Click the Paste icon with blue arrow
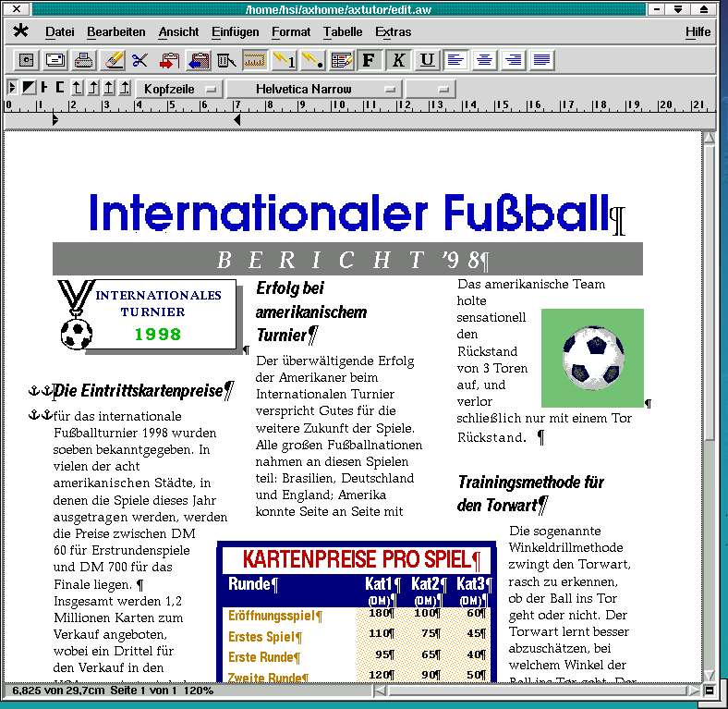728x709 pixels. (x=198, y=61)
